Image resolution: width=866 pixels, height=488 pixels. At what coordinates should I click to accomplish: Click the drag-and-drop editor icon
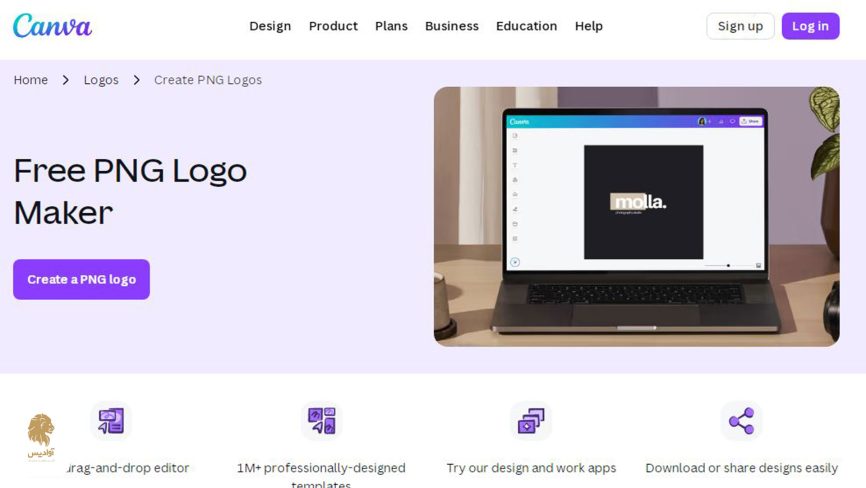111,421
